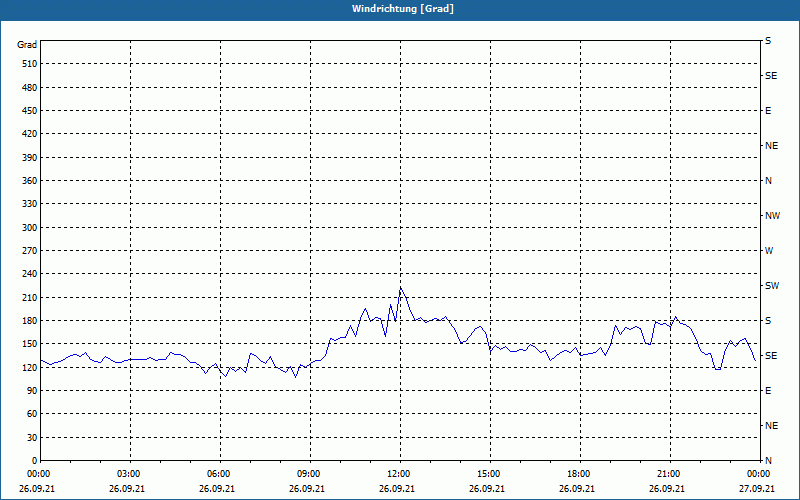Click the SE compass label between 120 and 150
Screen dimensions: 800x500
771,356
